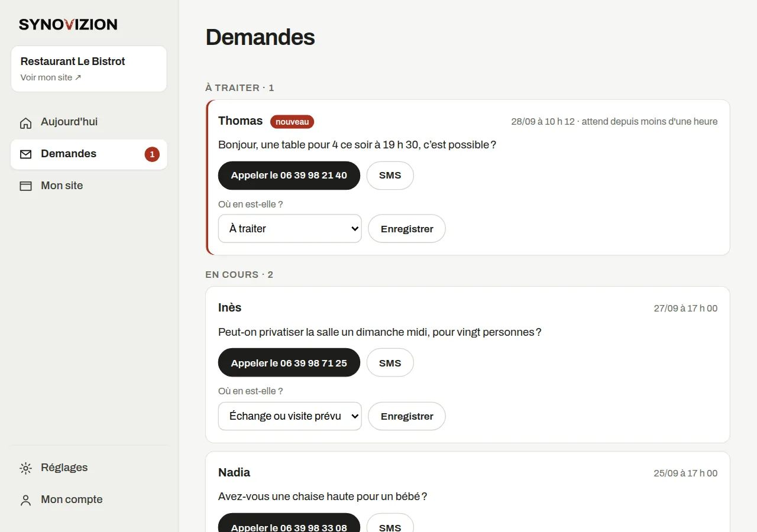Open Réglages in the sidebar
Viewport: 757px width, 532px height.
tap(89, 468)
